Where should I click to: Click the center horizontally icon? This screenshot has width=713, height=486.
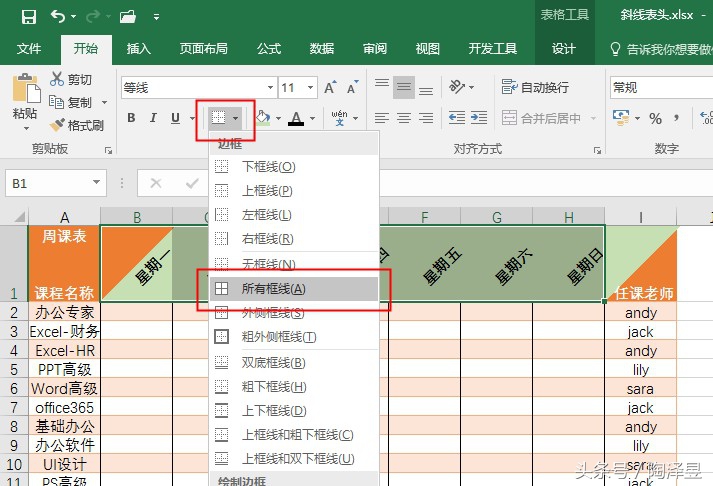(404, 118)
